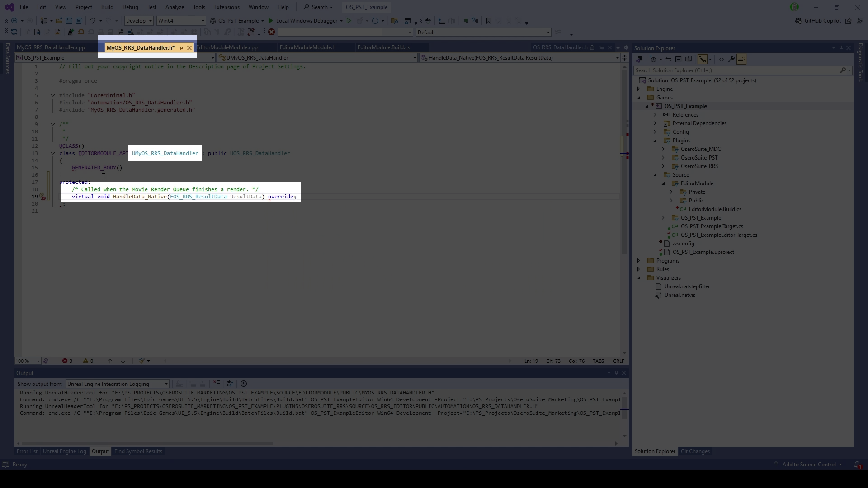Viewport: 868px width, 488px height.
Task: Click the refresh sync icon on second toolbar
Action: (14, 32)
